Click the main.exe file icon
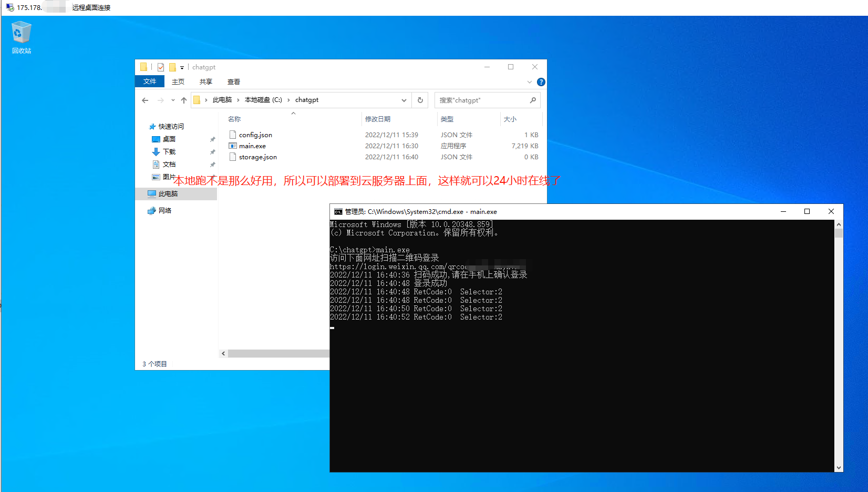This screenshot has width=868, height=492. [233, 146]
